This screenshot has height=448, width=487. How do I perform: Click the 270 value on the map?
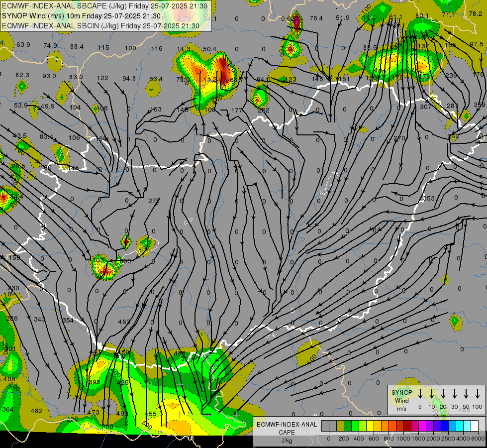click(x=399, y=138)
